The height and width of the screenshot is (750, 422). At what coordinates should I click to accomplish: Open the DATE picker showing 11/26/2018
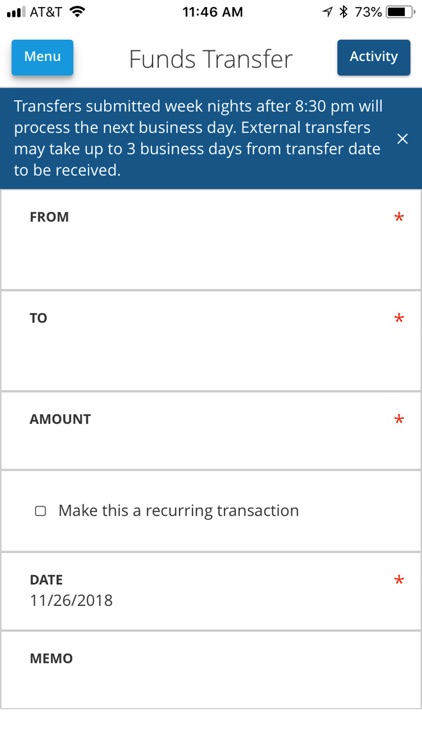[211, 591]
